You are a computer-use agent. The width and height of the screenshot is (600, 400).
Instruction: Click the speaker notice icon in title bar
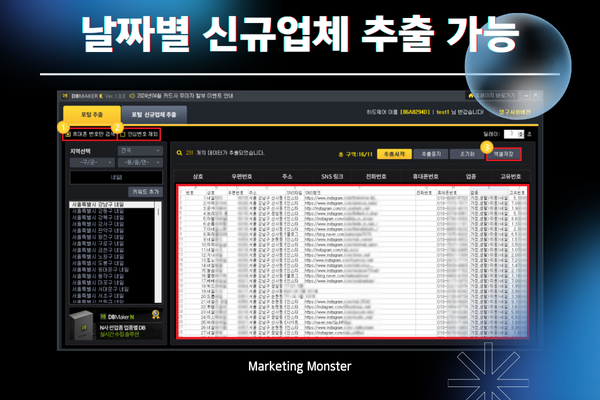(132, 96)
